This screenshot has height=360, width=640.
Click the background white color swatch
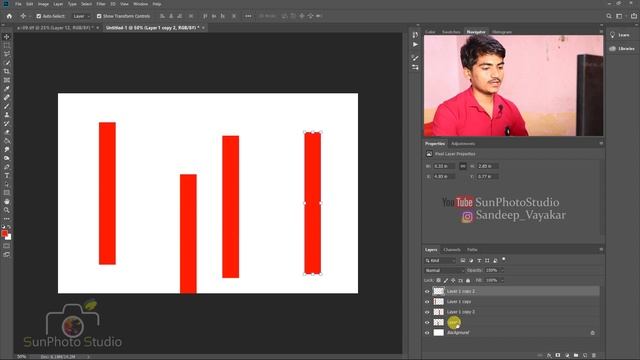pos(9,237)
